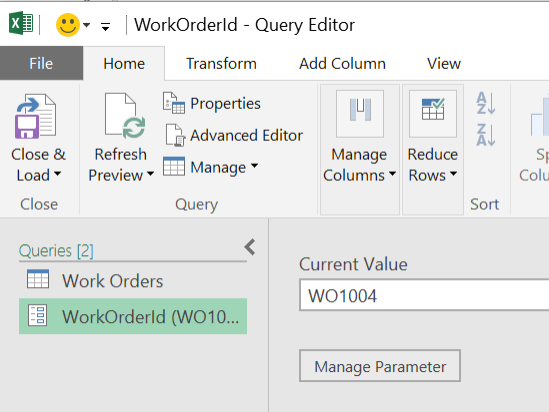Sort descending Z to A

pyautogui.click(x=486, y=135)
